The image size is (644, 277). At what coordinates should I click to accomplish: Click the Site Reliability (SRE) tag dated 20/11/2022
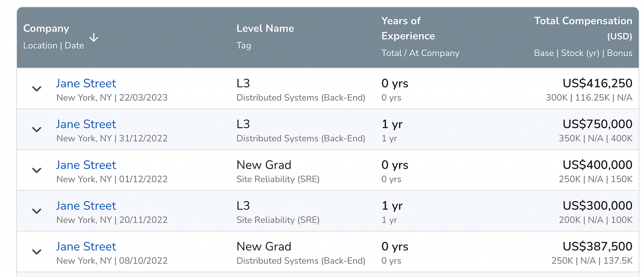[278, 220]
